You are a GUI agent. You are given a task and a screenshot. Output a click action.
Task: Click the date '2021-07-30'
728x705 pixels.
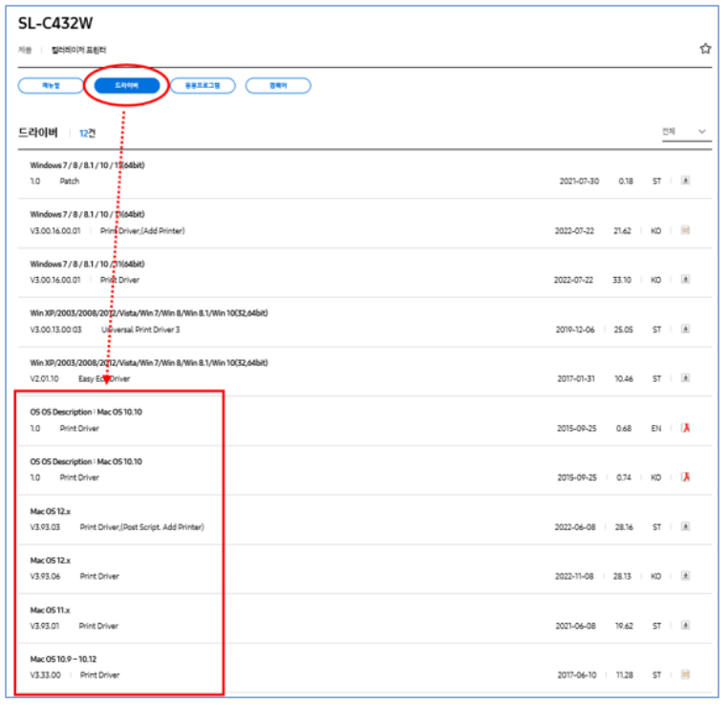coord(579,181)
